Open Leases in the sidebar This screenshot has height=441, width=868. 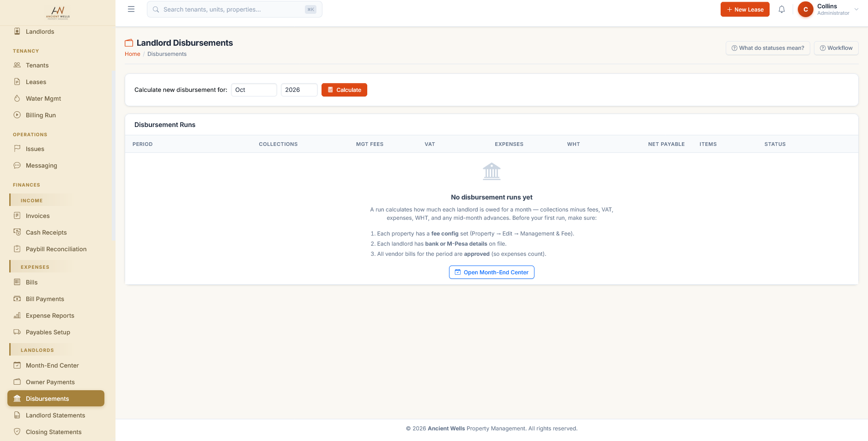56,82
